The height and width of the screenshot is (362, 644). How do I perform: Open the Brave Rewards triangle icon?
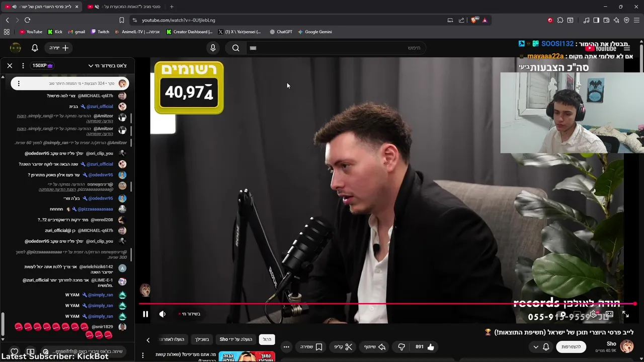click(485, 20)
